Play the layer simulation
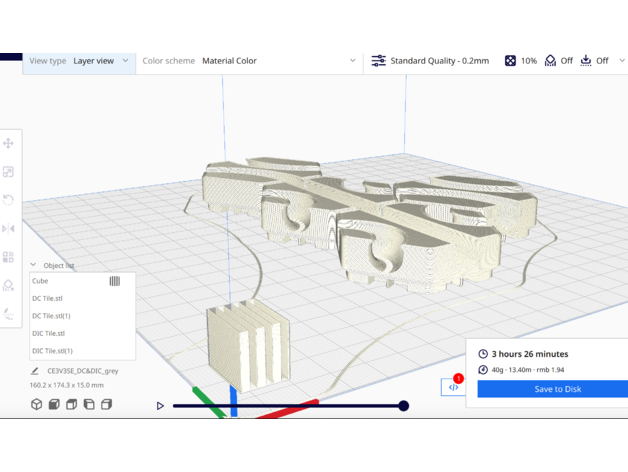 pyautogui.click(x=160, y=406)
